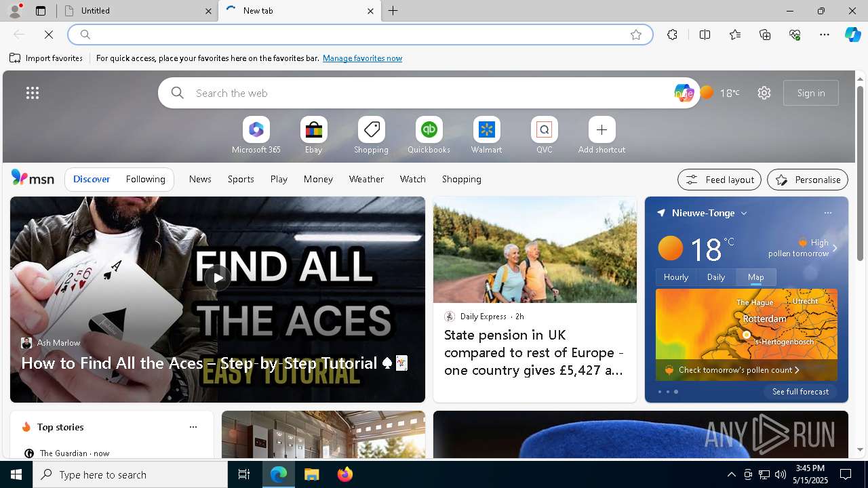Open the Play menu item
Screen dimensions: 868x488
279,179
